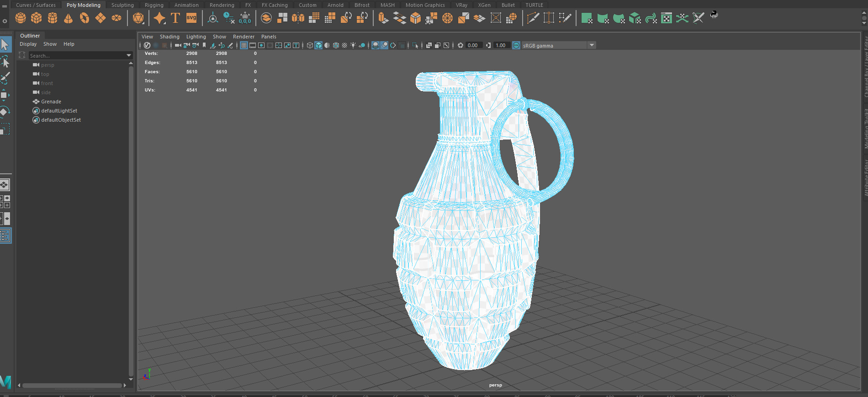Select the Extrude shelf icon
This screenshot has width=868, height=397.
point(384,18)
